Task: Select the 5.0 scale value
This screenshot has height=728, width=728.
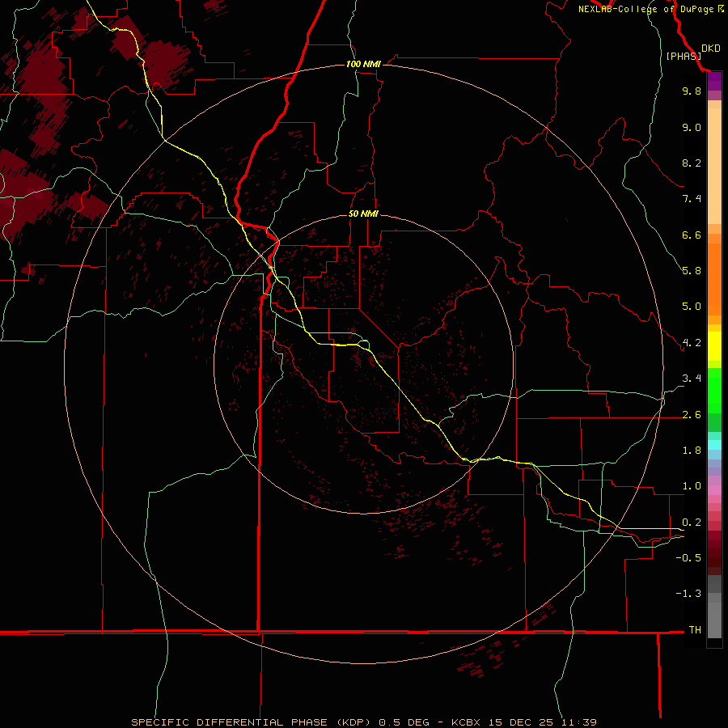Action: pos(692,307)
